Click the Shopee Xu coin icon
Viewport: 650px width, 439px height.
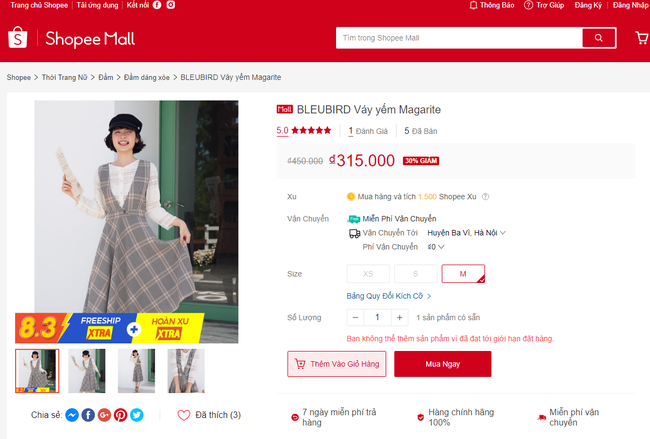[x=351, y=196]
